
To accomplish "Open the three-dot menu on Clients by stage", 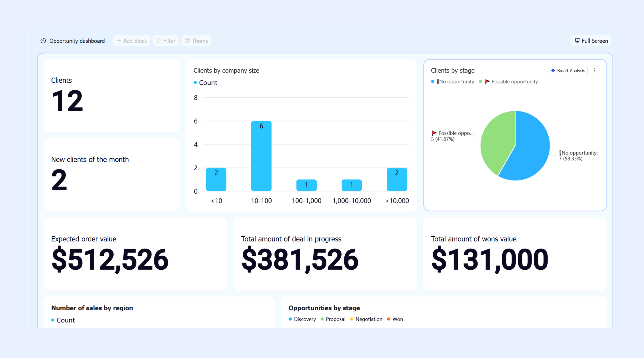I will 595,70.
